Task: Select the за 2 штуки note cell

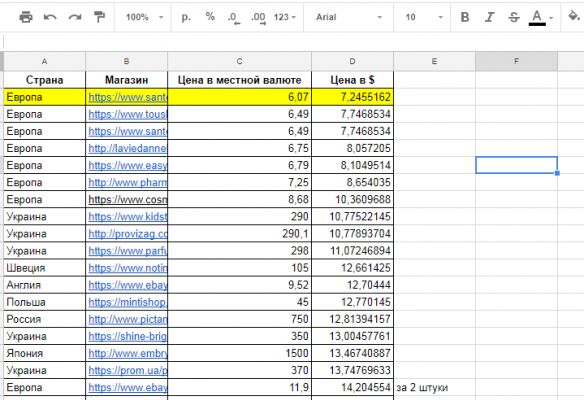Action: [x=434, y=388]
